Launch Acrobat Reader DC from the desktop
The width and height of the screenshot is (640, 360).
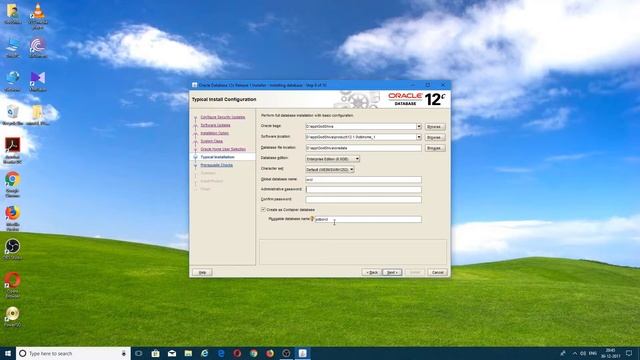tap(13, 150)
